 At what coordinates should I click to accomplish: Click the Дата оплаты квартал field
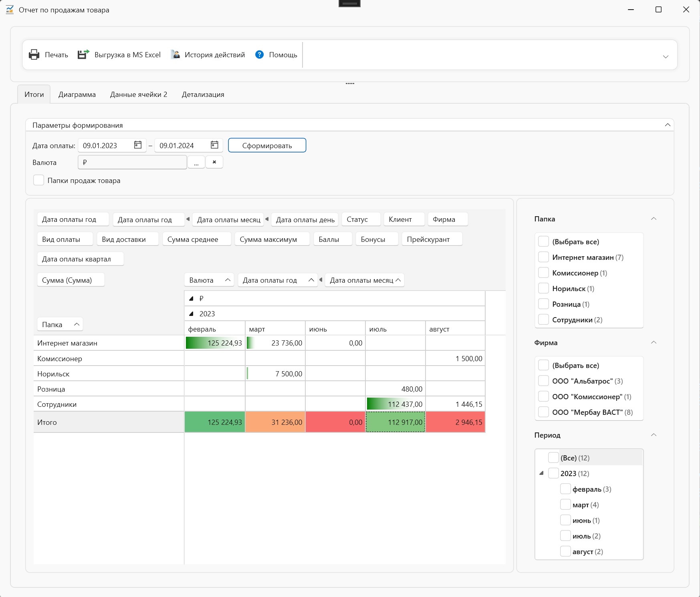pyautogui.click(x=80, y=259)
